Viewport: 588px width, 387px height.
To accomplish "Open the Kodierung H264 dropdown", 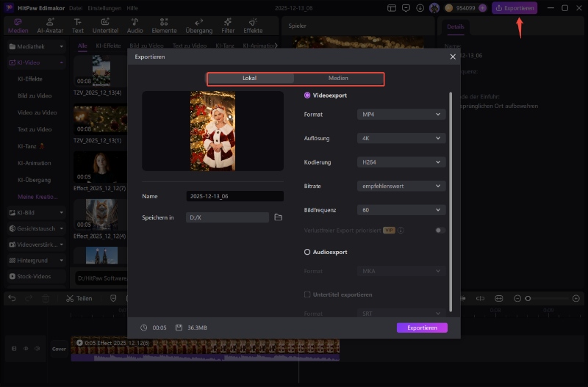I will point(401,162).
